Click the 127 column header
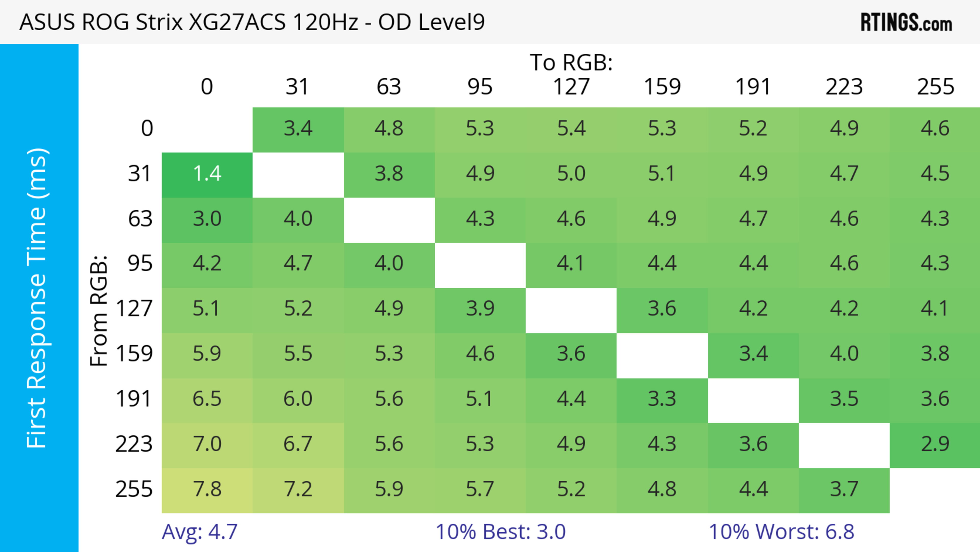Image resolution: width=980 pixels, height=552 pixels. 571,87
